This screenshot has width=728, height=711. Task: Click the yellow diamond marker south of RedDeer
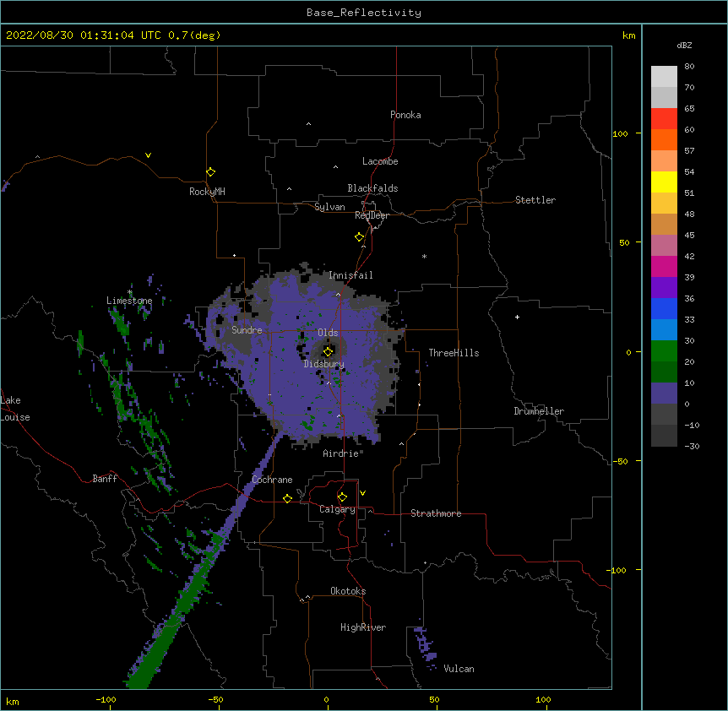360,237
